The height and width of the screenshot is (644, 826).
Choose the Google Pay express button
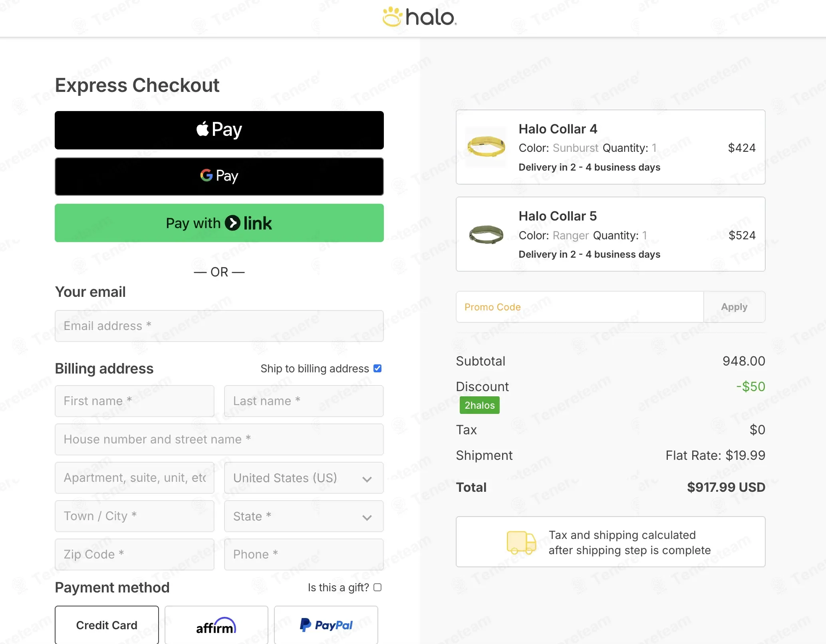(219, 177)
